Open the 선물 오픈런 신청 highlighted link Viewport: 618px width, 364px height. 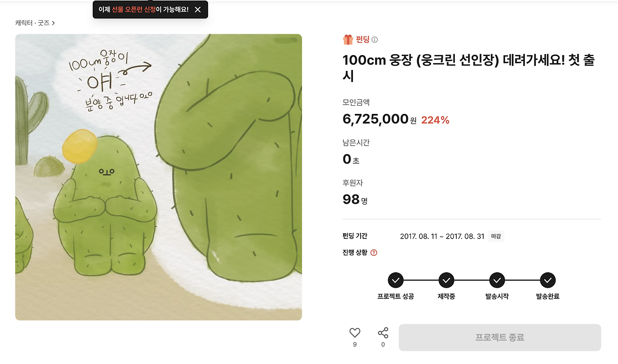[x=134, y=10]
